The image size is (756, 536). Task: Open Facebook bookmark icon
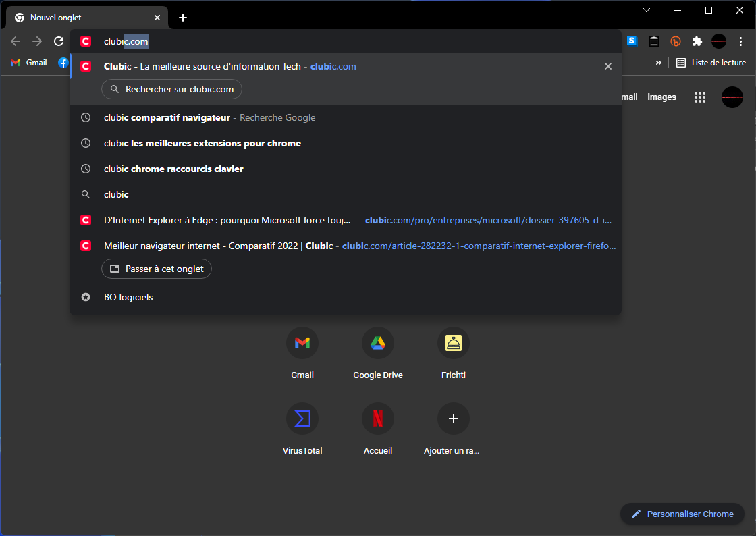coord(63,63)
